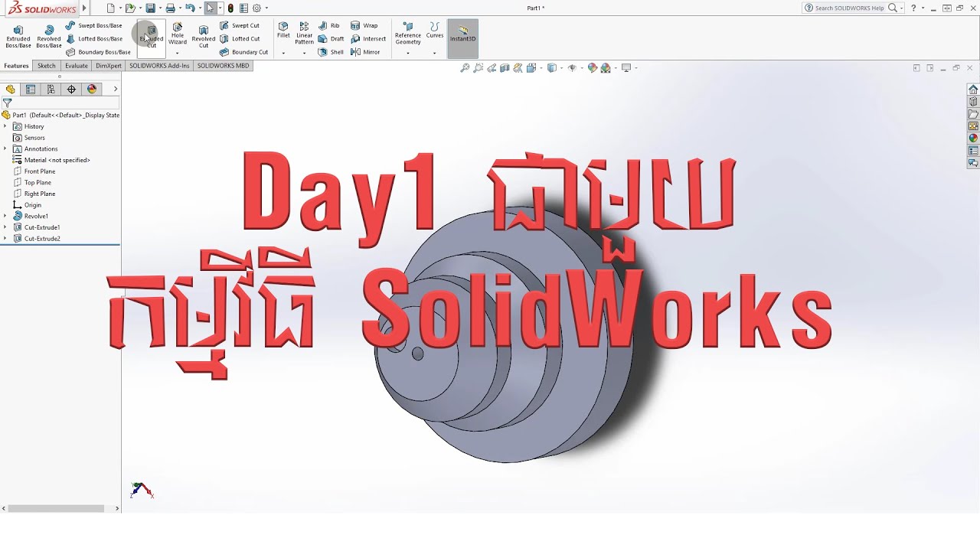Select the Swept Cut tool
This screenshot has width=980, height=551.
coord(240,25)
